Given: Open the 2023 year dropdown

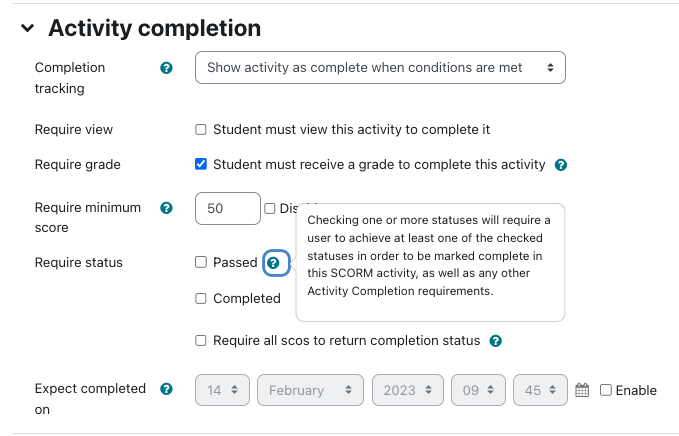Looking at the screenshot, I should [407, 390].
